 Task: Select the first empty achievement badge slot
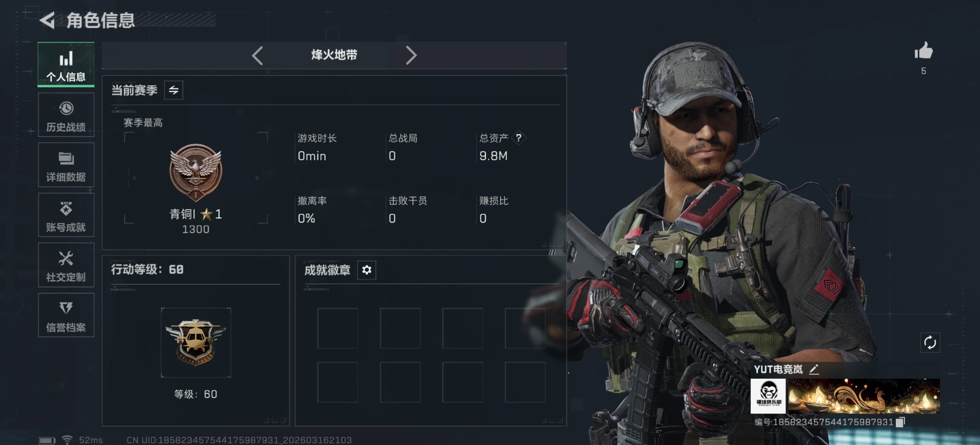point(337,328)
